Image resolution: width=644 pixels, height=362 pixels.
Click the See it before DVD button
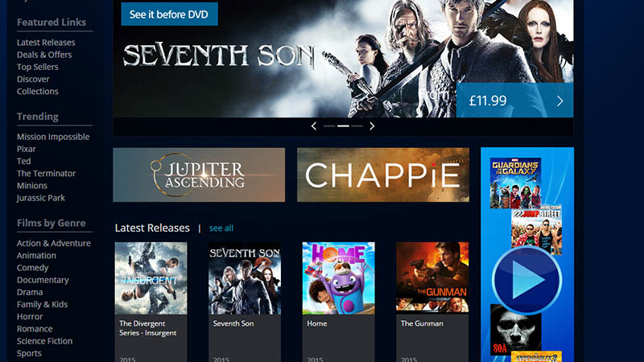(x=169, y=14)
